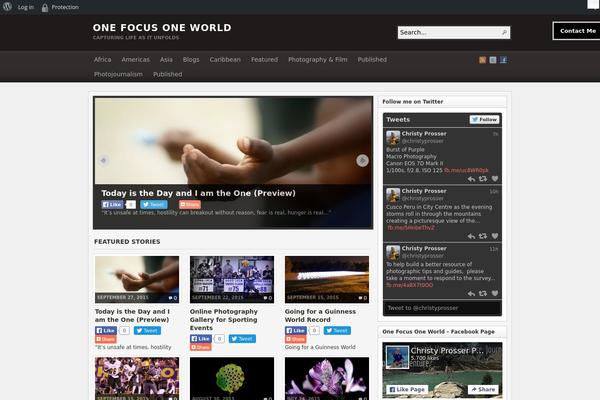Image resolution: width=600 pixels, height=400 pixels.
Task: Open the Guinness World Record light-streak thumbnail
Action: coord(327,279)
